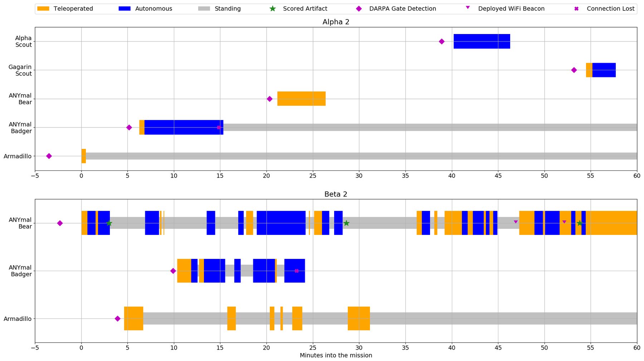Click Beta 2's 'Armadillo' row label
The image size is (644, 361).
pos(18,319)
